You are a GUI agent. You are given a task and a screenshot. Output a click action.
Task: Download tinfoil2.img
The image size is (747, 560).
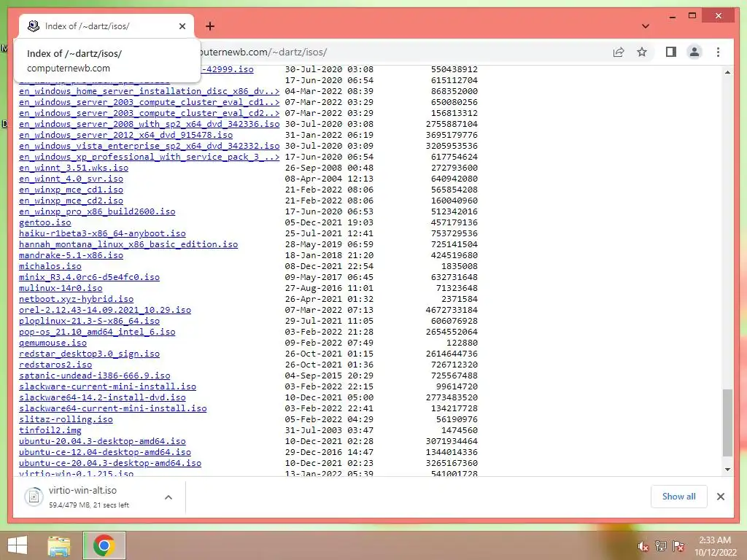(50, 430)
